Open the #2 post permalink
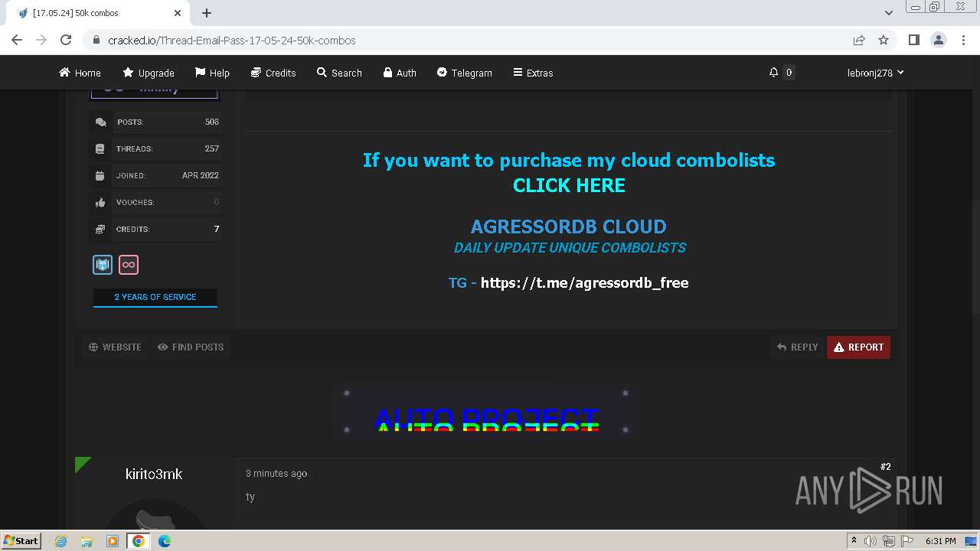980x551 pixels. coord(885,467)
